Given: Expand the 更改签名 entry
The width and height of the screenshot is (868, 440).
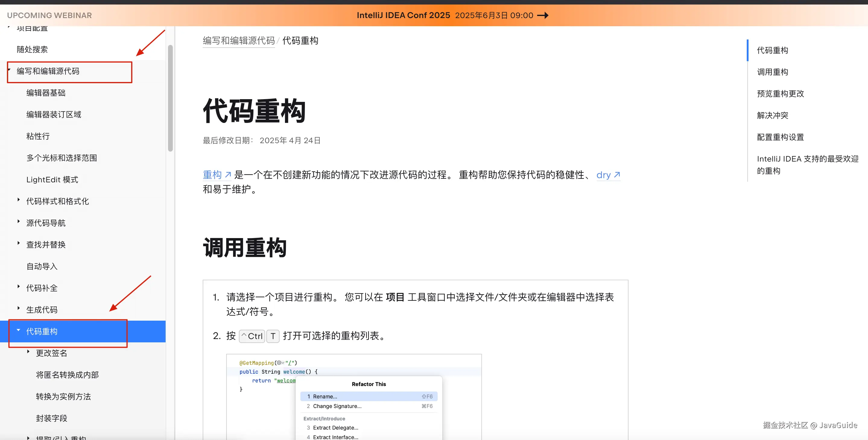Looking at the screenshot, I should (x=28, y=351).
